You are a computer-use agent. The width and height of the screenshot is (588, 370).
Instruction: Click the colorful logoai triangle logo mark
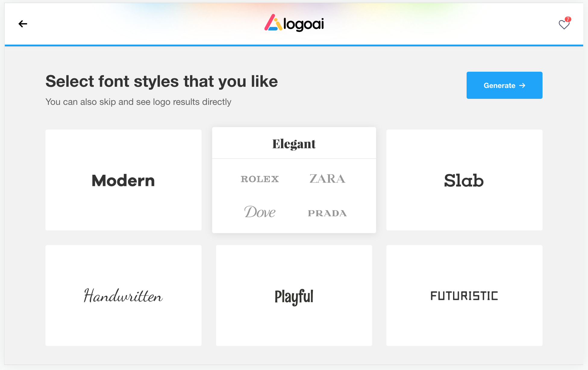(x=273, y=23)
